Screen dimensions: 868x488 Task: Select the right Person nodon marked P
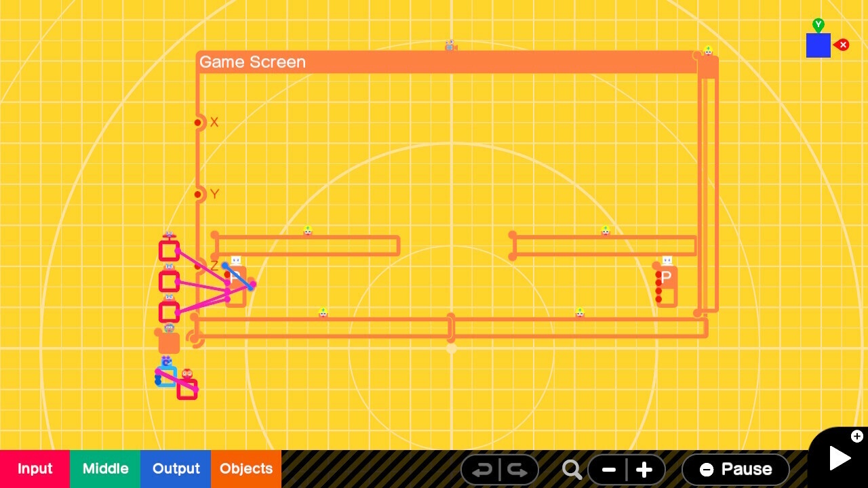[667, 285]
